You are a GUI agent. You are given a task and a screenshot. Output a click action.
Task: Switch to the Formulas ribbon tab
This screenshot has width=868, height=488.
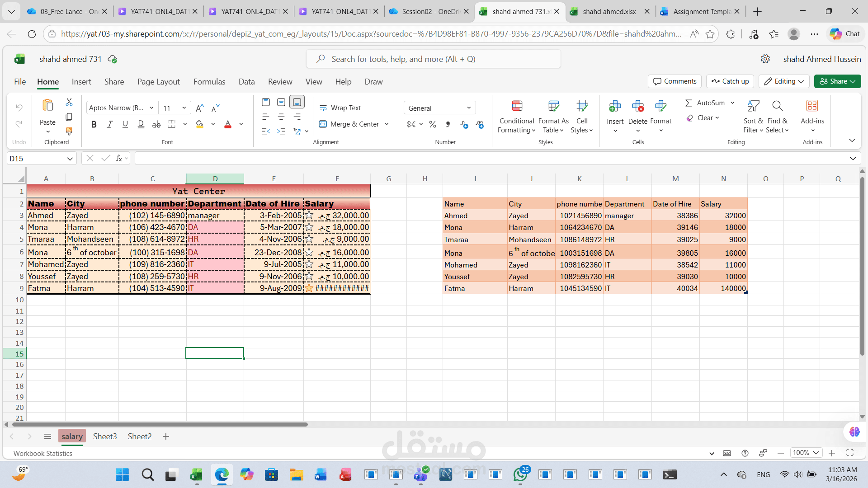(x=209, y=82)
